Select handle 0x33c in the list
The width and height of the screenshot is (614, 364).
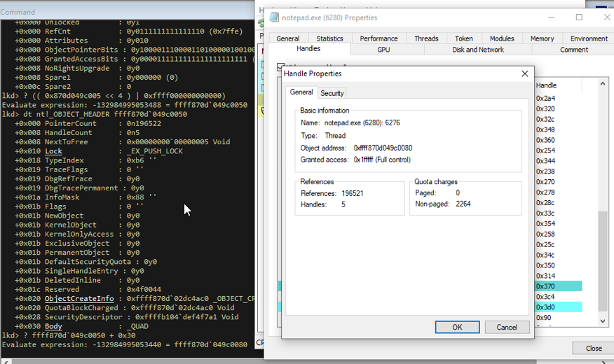[x=545, y=213]
